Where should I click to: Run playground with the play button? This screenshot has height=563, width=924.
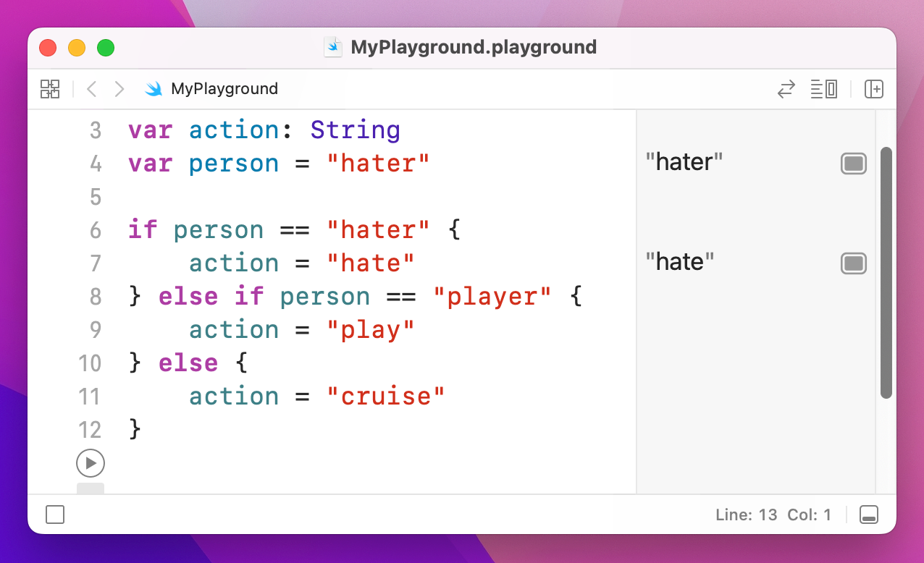coord(91,463)
